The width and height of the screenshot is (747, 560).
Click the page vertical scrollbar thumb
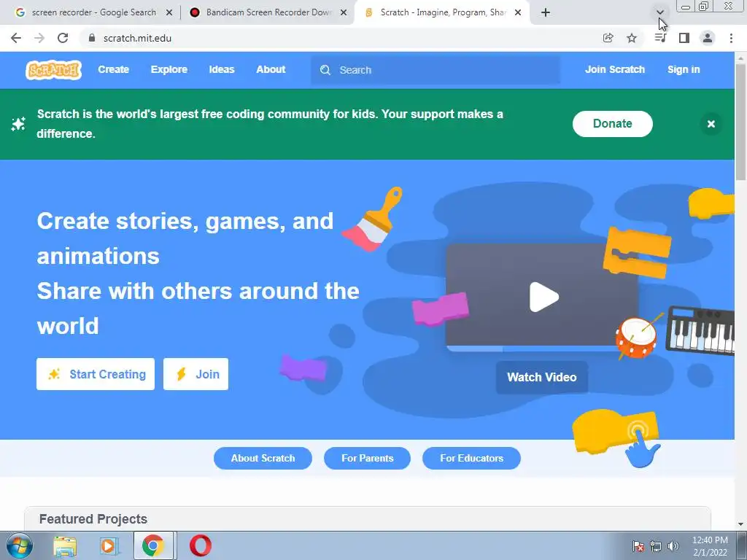click(740, 122)
